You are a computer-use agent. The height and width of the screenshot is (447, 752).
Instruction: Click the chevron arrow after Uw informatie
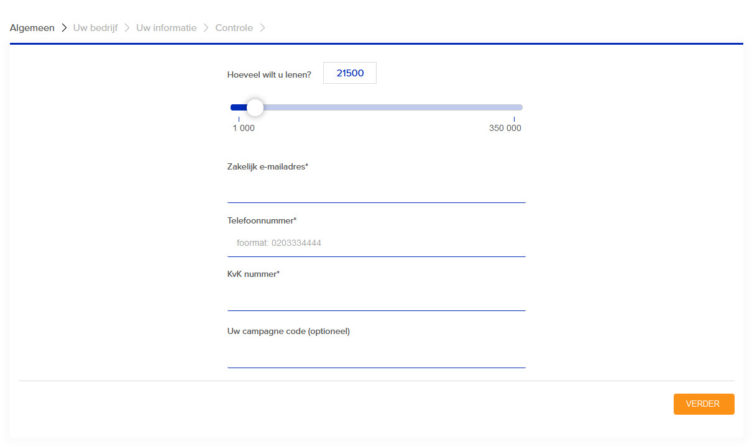point(206,27)
